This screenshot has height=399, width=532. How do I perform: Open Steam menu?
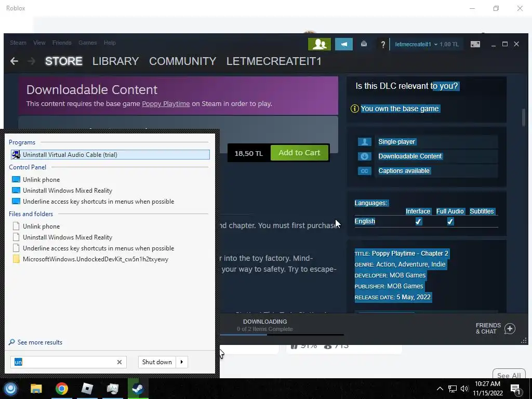[x=18, y=43]
